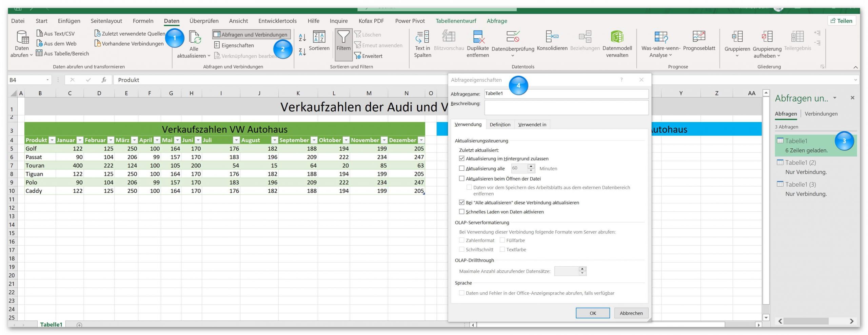Launch Text in Spalten wizard
This screenshot has height=335, width=868.
422,44
